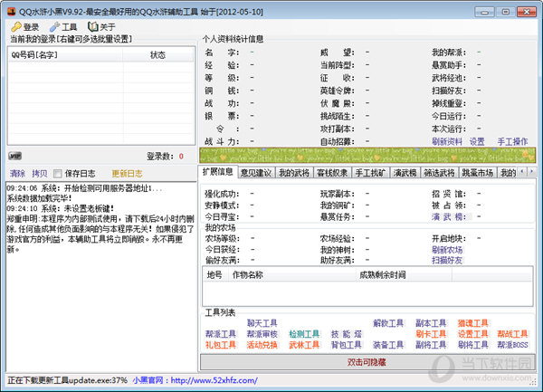Click the 手工操作 link
Screen dimensions: 543x392
(512, 141)
